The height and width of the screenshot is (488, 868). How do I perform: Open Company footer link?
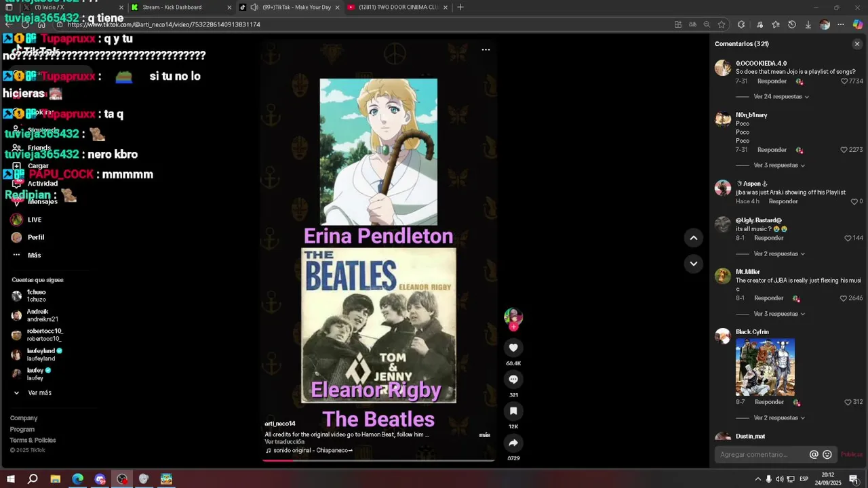(24, 418)
